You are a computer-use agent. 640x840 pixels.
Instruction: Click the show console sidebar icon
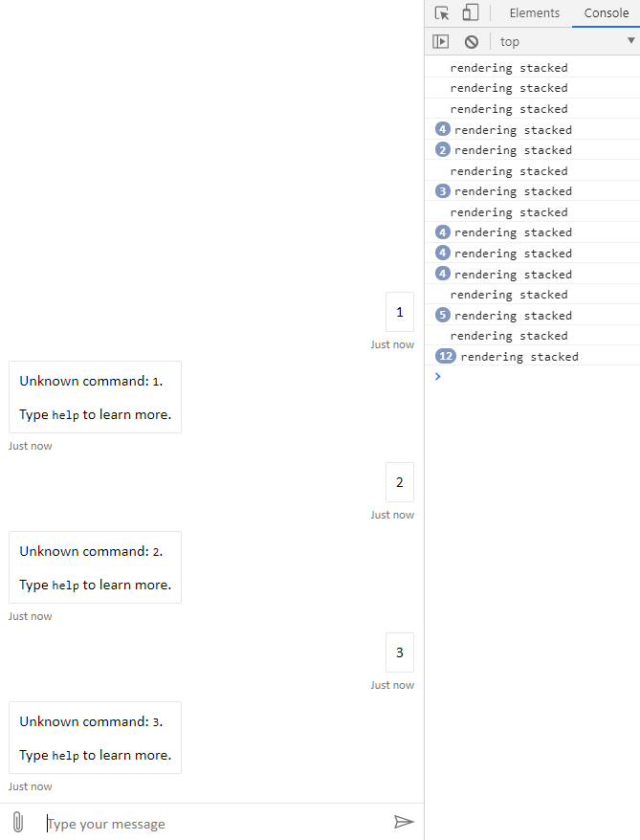point(441,41)
